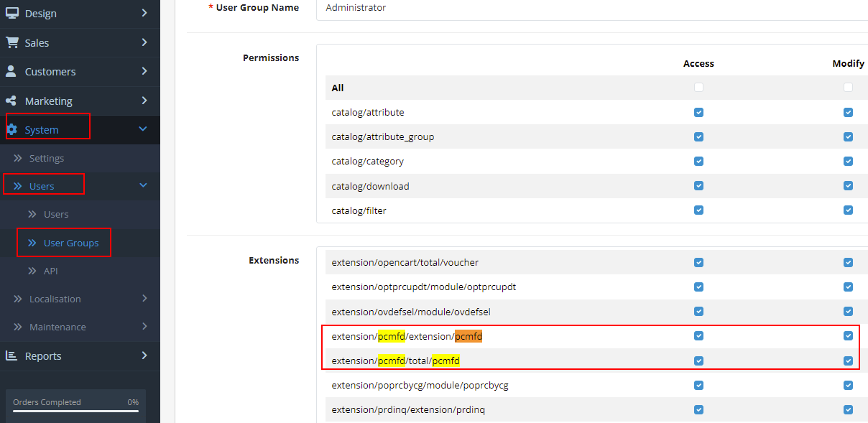Expand the Maintenance submenu chevron
868x423 pixels.
point(144,327)
